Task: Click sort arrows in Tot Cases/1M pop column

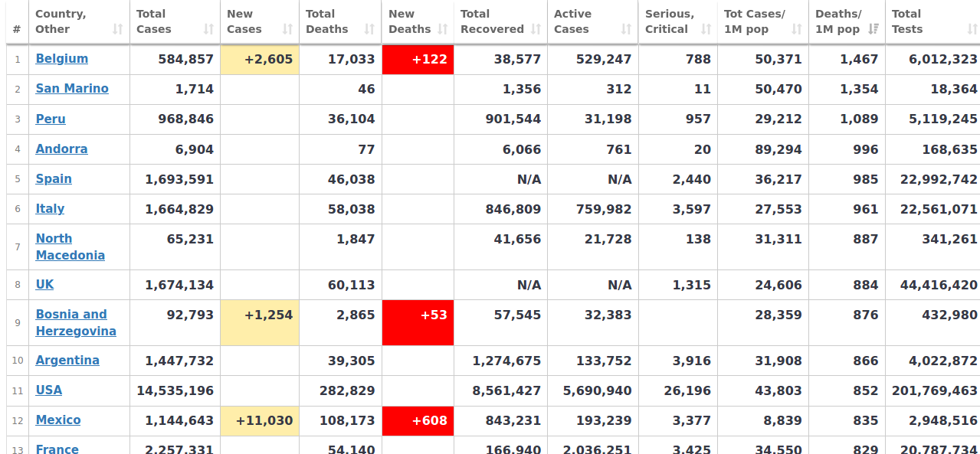Action: 797,29
